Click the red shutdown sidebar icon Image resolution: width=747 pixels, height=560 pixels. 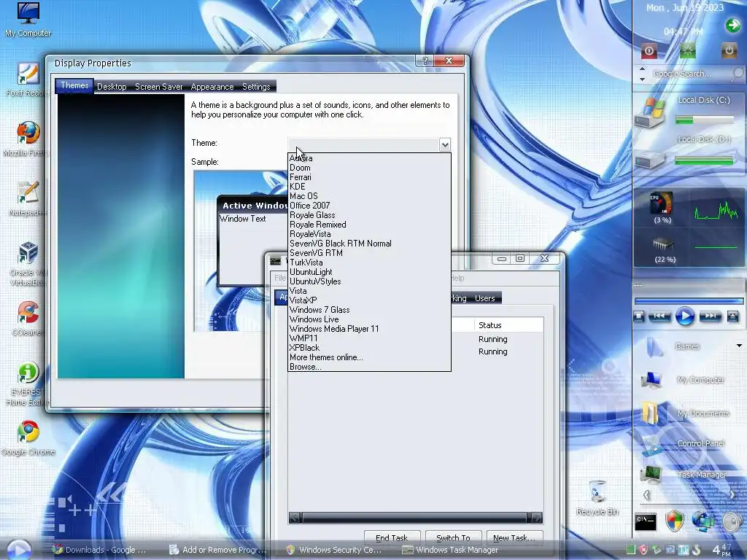[x=649, y=50]
